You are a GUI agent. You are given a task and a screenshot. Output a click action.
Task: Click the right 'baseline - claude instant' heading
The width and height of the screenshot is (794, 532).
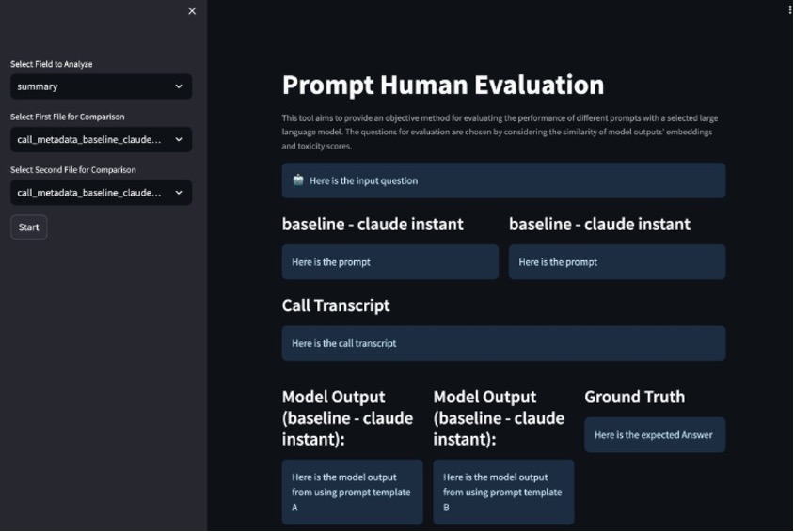(599, 224)
